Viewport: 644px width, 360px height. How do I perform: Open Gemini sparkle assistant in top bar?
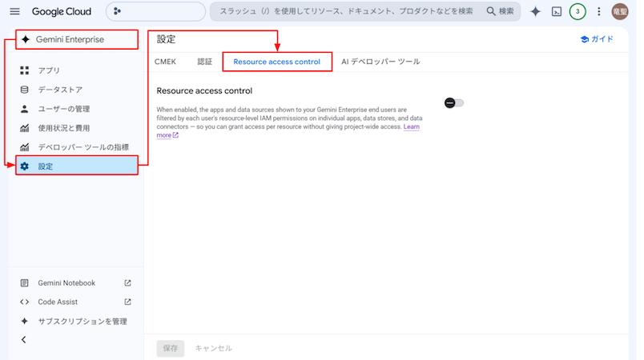click(x=535, y=11)
